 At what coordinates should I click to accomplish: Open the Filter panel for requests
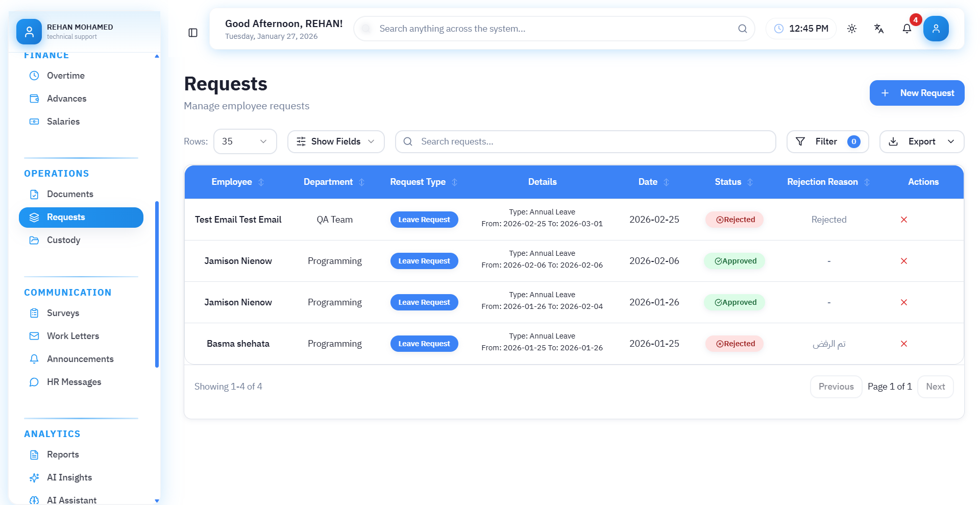(x=826, y=141)
